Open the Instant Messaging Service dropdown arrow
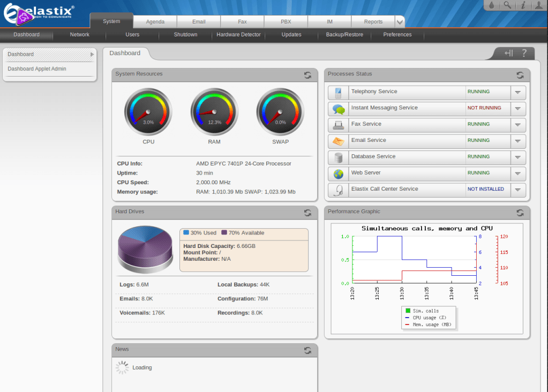The width and height of the screenshot is (548, 392). coord(517,108)
